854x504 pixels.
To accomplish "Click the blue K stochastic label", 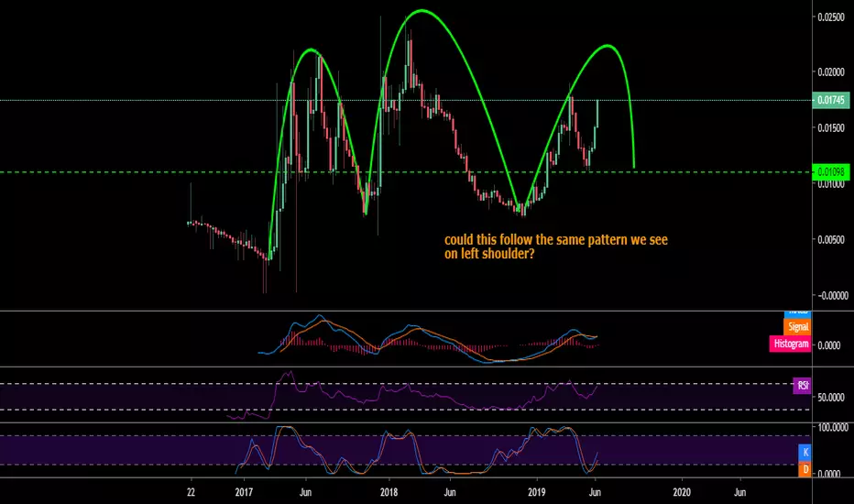I will pyautogui.click(x=805, y=453).
